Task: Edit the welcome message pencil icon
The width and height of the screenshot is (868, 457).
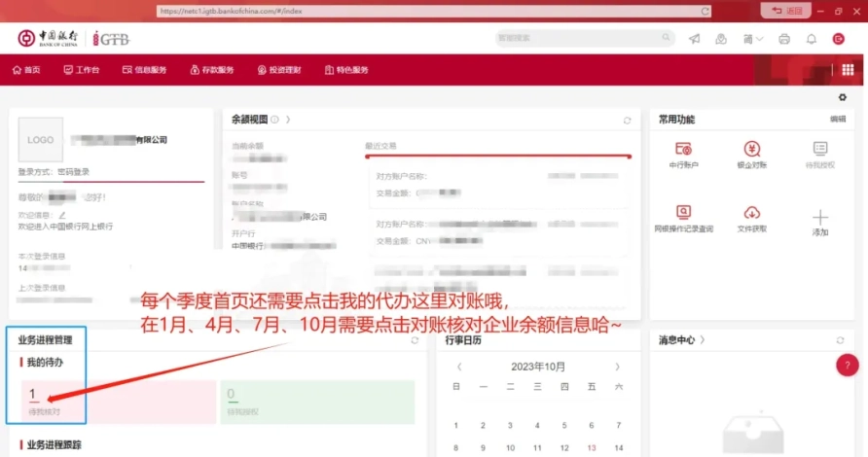Action: click(x=62, y=215)
